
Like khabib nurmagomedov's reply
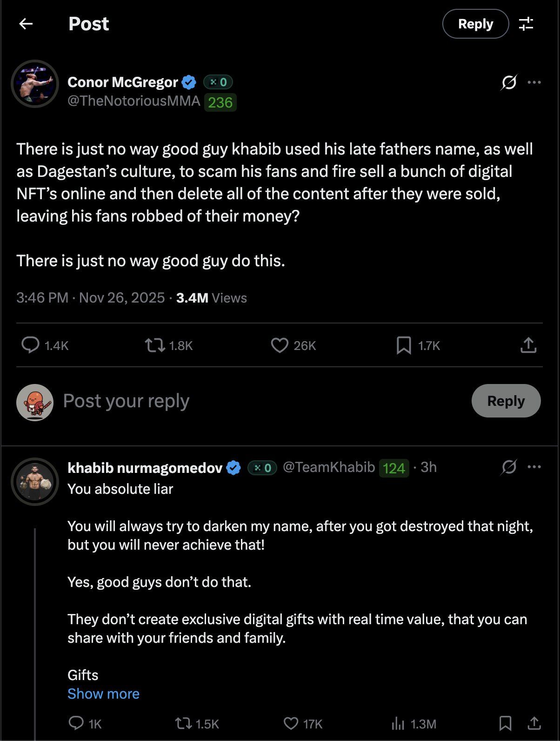pyautogui.click(x=291, y=723)
